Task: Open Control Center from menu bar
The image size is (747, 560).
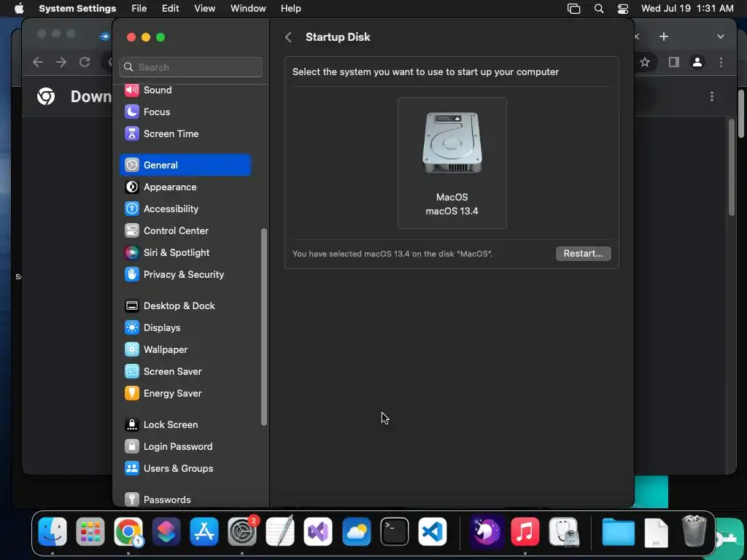Action: click(623, 9)
